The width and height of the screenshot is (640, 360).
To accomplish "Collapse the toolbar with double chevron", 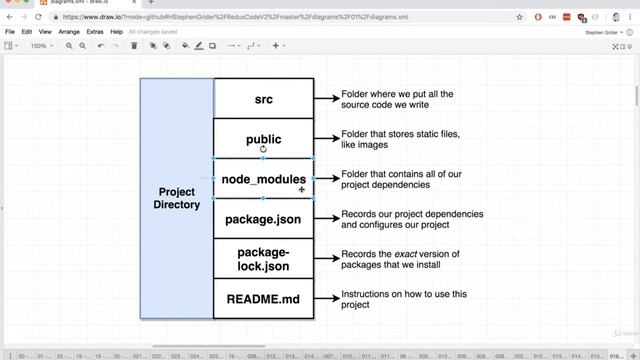I will coord(629,47).
